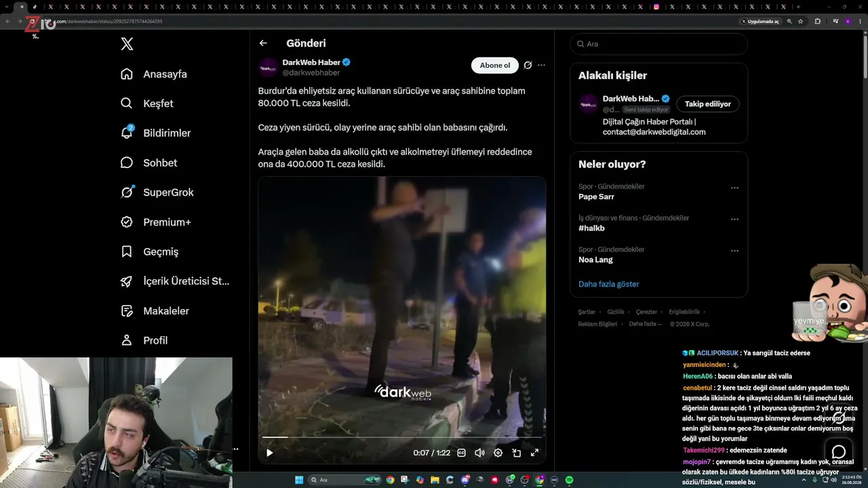
Task: Open the post's three-dot more menu
Action: coord(541,65)
